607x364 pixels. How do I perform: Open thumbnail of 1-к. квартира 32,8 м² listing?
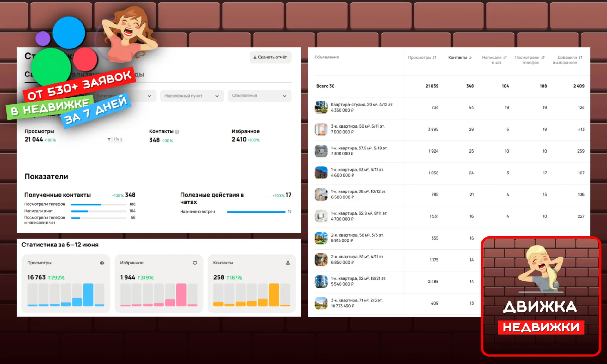click(x=321, y=216)
